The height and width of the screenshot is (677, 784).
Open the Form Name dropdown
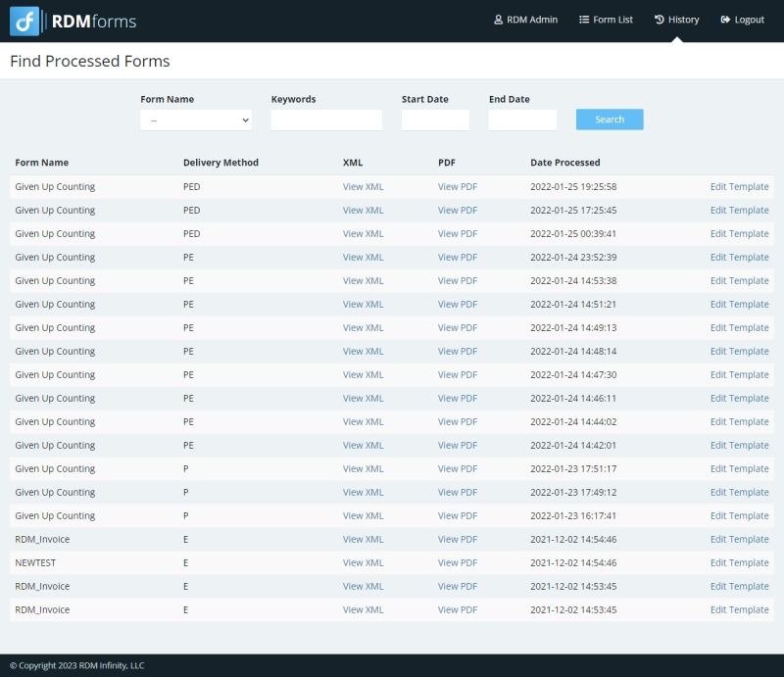pyautogui.click(x=195, y=120)
